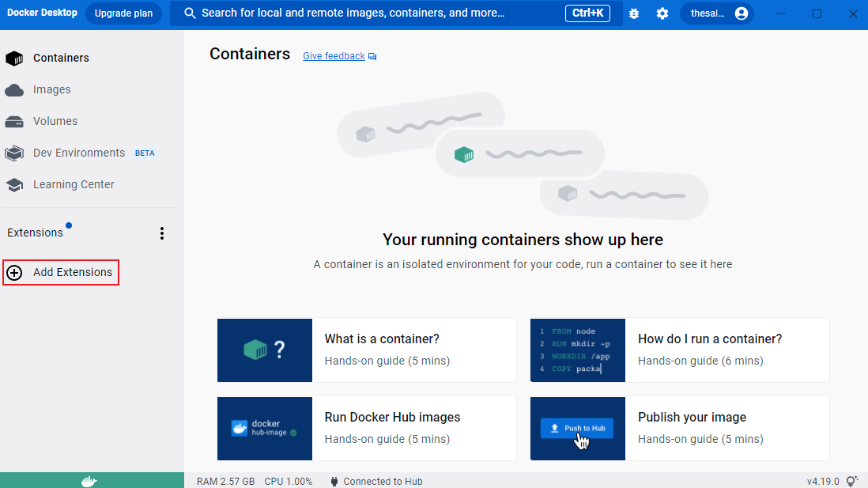Click the bug troubleshoot icon in header
868x488 pixels.
pyautogui.click(x=634, y=13)
